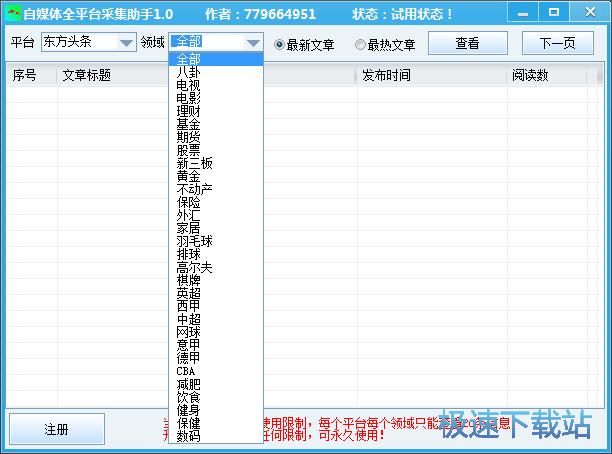Choose the 中超 option
Screen dimensions: 612x454
tap(216, 319)
